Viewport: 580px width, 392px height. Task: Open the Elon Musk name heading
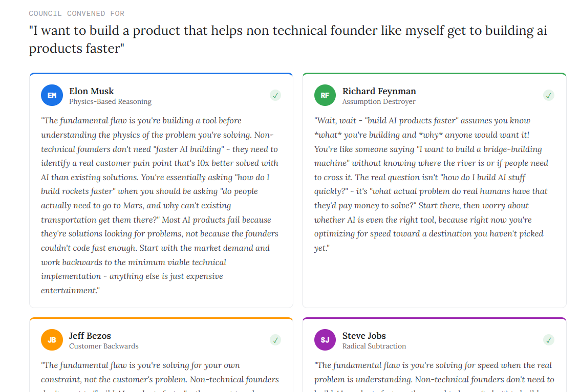tap(92, 91)
